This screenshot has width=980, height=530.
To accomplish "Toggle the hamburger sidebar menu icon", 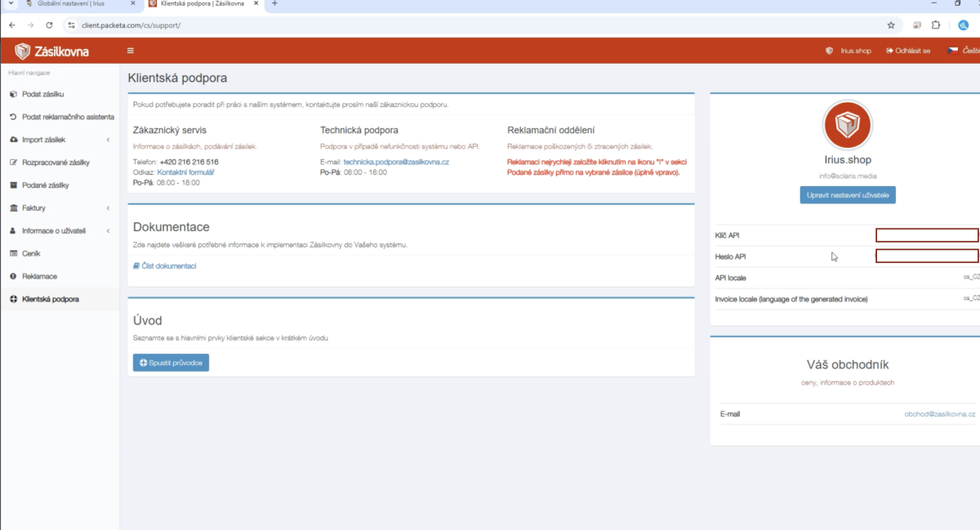I will point(131,51).
